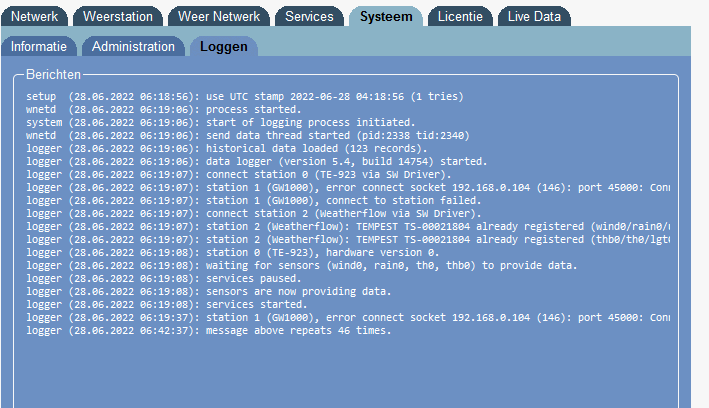Open the Netwerk tab
709x408 pixels.
point(34,16)
